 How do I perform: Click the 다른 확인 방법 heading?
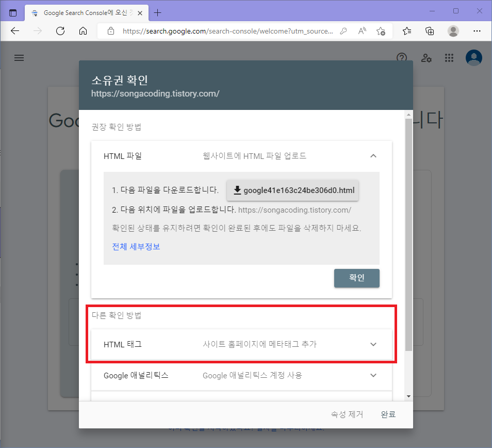coord(117,315)
